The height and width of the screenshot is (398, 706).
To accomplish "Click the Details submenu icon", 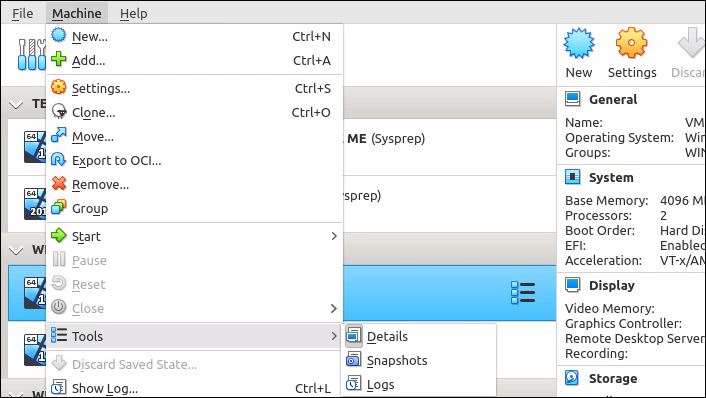I will (353, 335).
